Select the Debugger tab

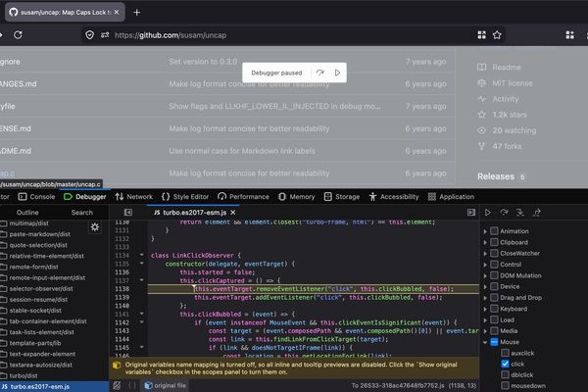coord(85,197)
